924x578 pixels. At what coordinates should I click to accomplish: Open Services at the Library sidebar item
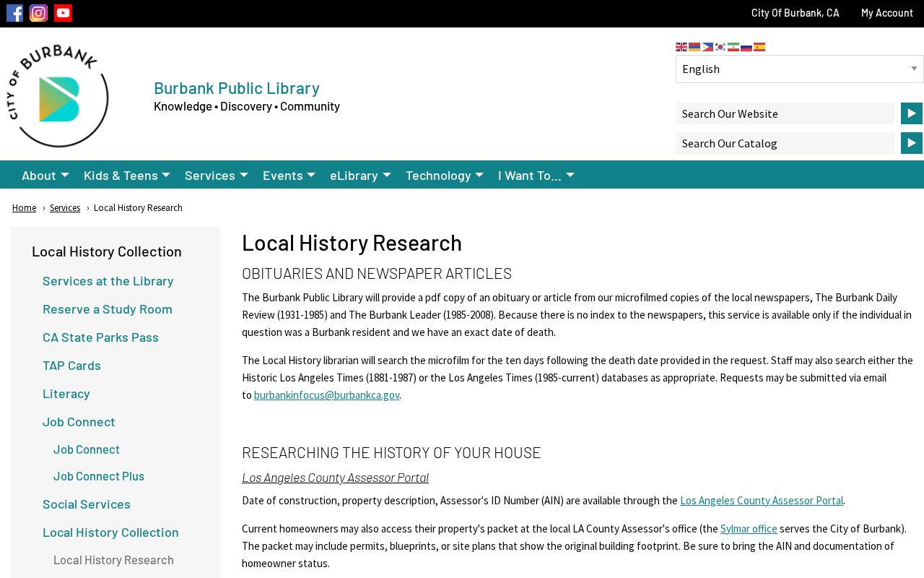click(108, 280)
